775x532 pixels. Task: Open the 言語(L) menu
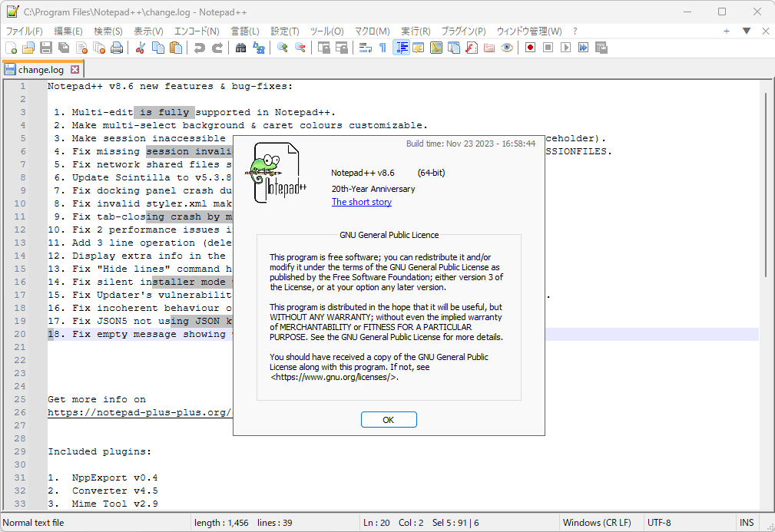coord(244,31)
